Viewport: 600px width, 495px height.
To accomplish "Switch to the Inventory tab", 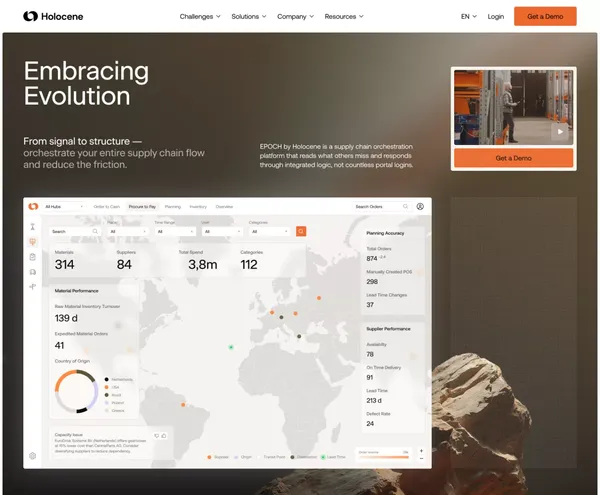I will (x=198, y=207).
